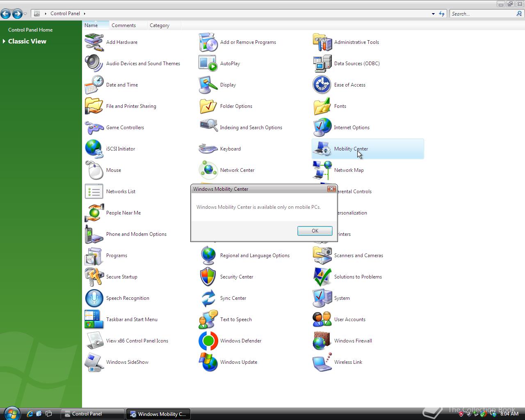The width and height of the screenshot is (525, 420).
Task: Switch to Windows Mobility Center taskbar button
Action: coord(158,414)
